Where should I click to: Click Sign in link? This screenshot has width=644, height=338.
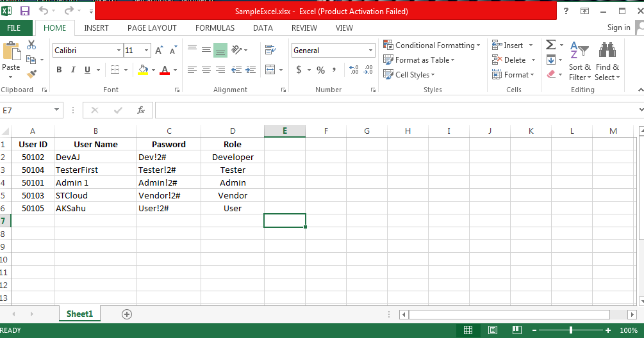pyautogui.click(x=618, y=28)
